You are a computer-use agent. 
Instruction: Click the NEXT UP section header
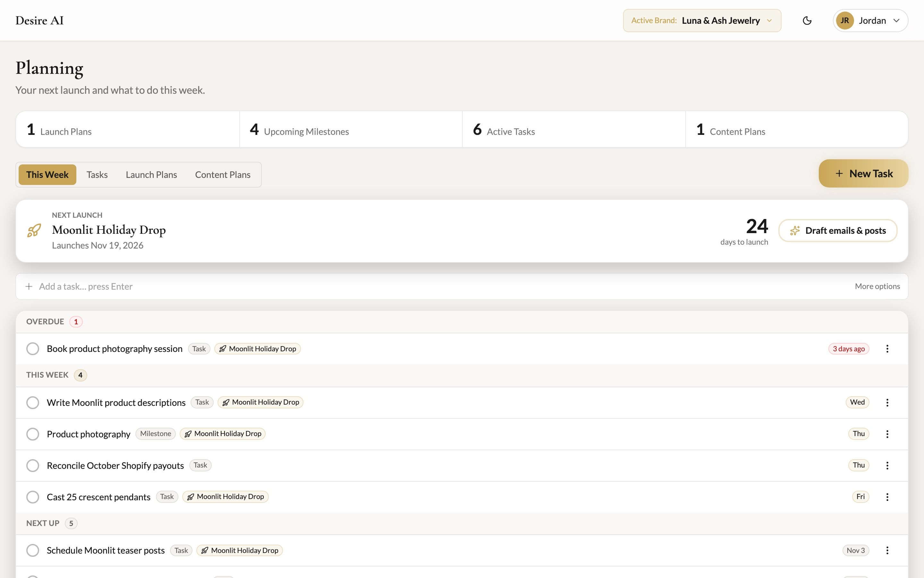pyautogui.click(x=462, y=523)
